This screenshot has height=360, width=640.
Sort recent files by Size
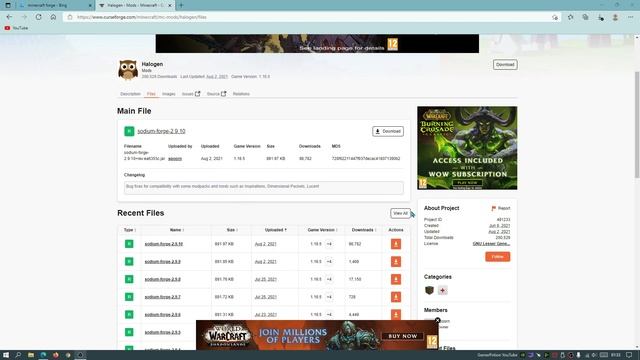pyautogui.click(x=232, y=230)
